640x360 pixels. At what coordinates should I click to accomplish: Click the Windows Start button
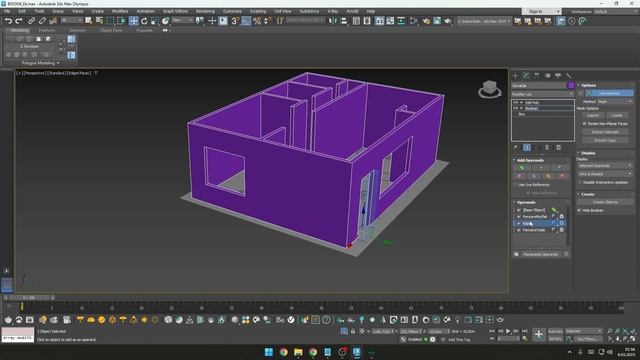[x=269, y=352]
